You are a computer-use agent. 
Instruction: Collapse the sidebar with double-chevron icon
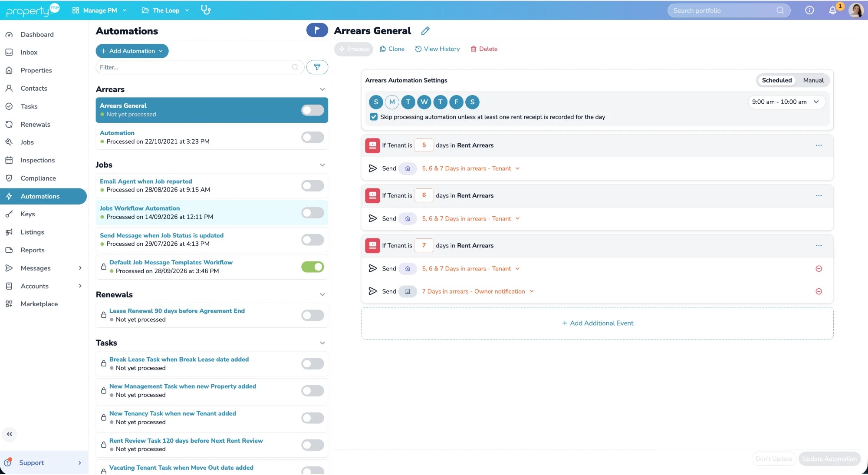point(9,434)
